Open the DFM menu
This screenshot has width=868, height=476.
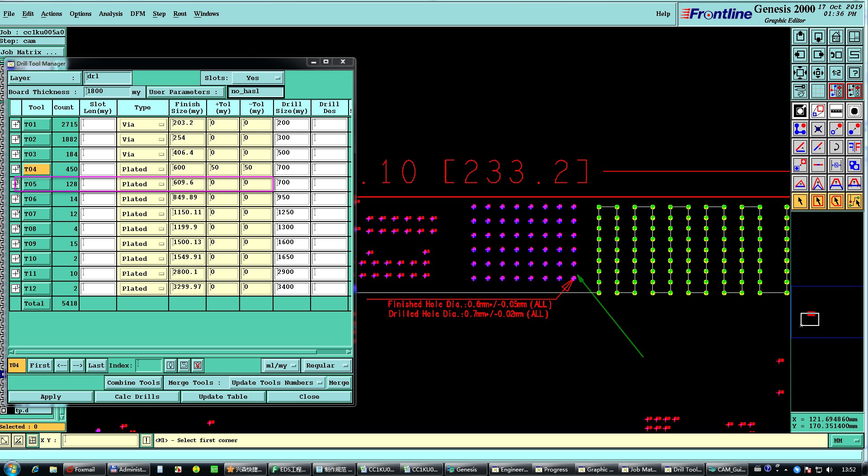[138, 14]
